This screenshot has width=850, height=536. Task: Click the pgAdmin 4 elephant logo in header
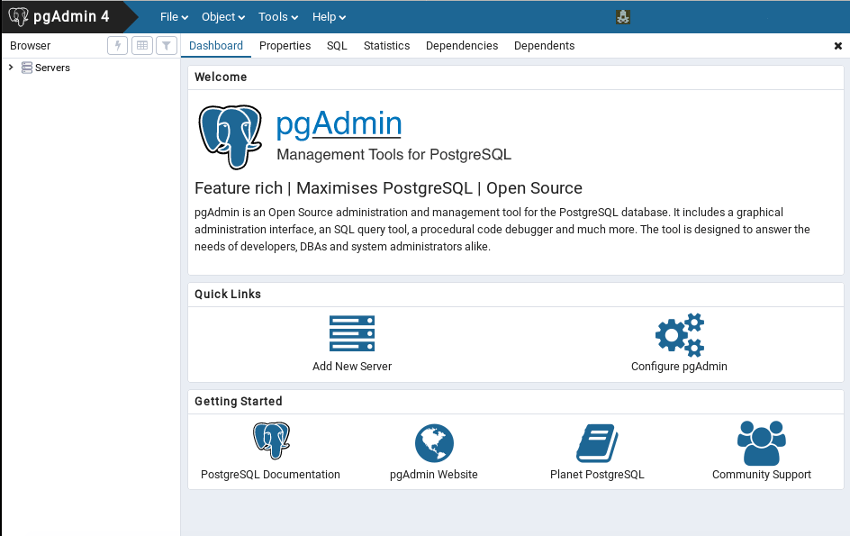[18, 16]
